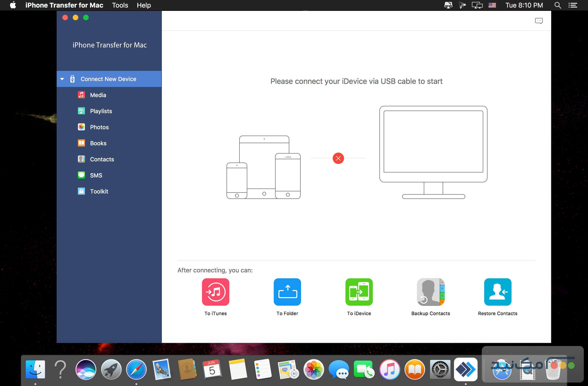Click the Restore Contacts icon
This screenshot has width=588, height=386.
tap(497, 292)
